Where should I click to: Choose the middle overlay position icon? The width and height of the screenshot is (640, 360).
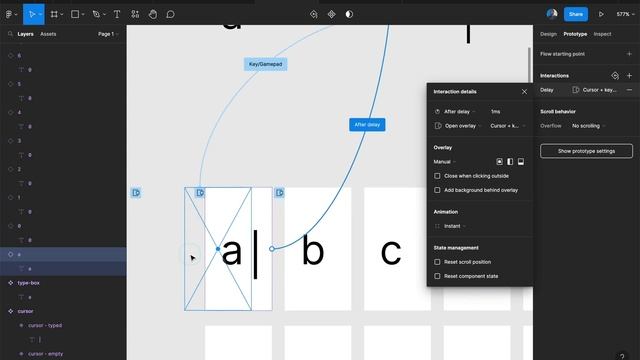click(x=510, y=162)
